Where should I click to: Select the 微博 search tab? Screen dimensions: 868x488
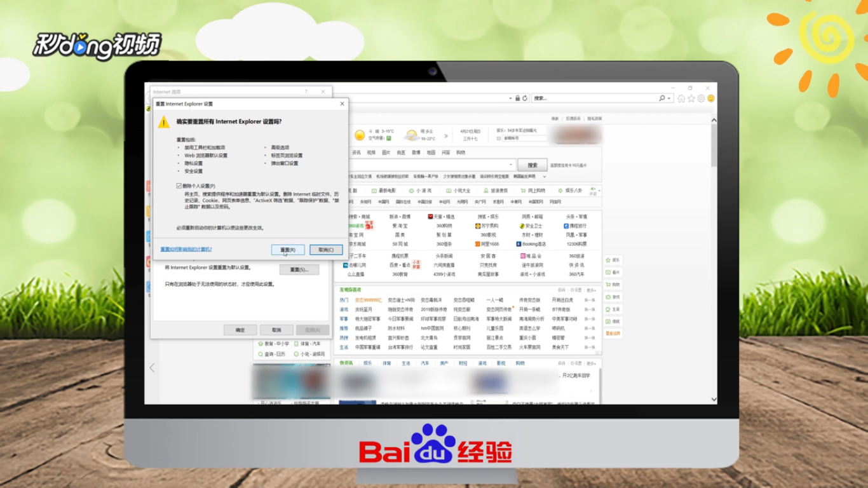(x=416, y=152)
